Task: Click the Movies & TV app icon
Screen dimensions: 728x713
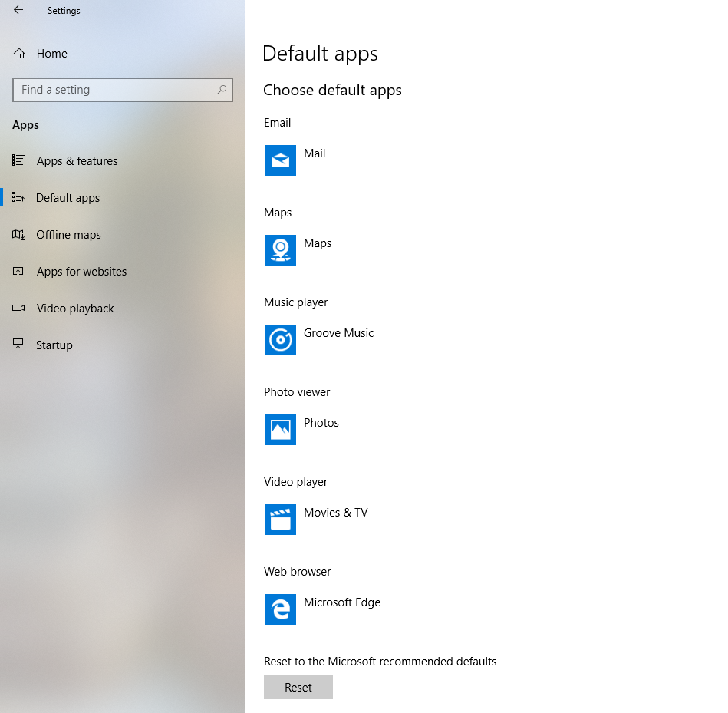Action: 281,520
